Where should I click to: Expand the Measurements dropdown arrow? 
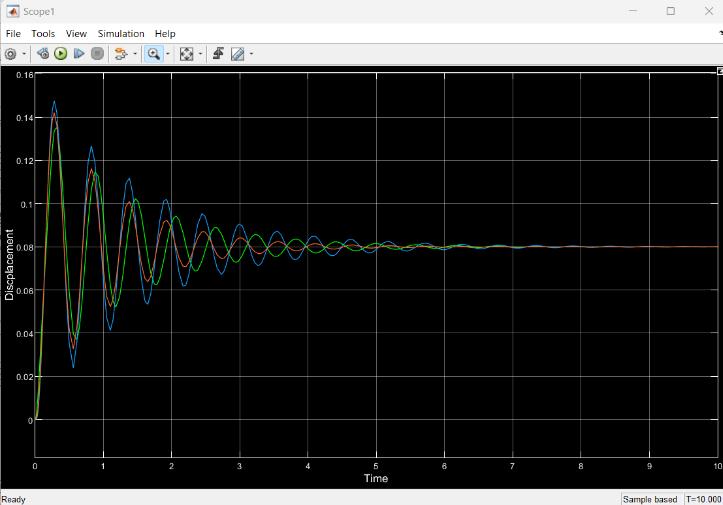[252, 54]
